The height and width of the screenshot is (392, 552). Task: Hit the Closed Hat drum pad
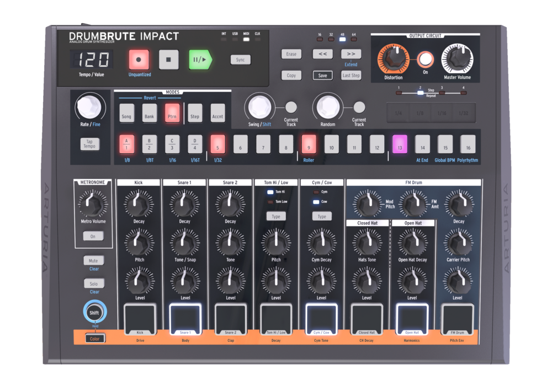point(367,320)
